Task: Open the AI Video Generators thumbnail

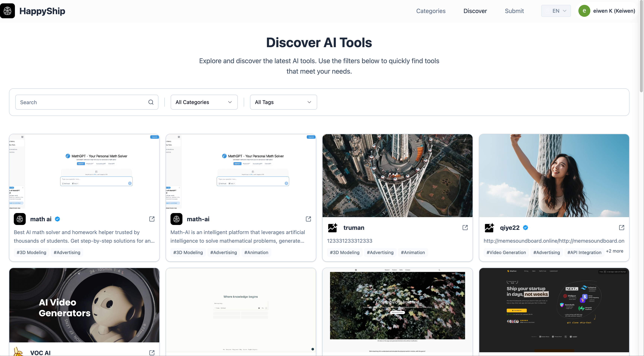Action: [x=84, y=305]
